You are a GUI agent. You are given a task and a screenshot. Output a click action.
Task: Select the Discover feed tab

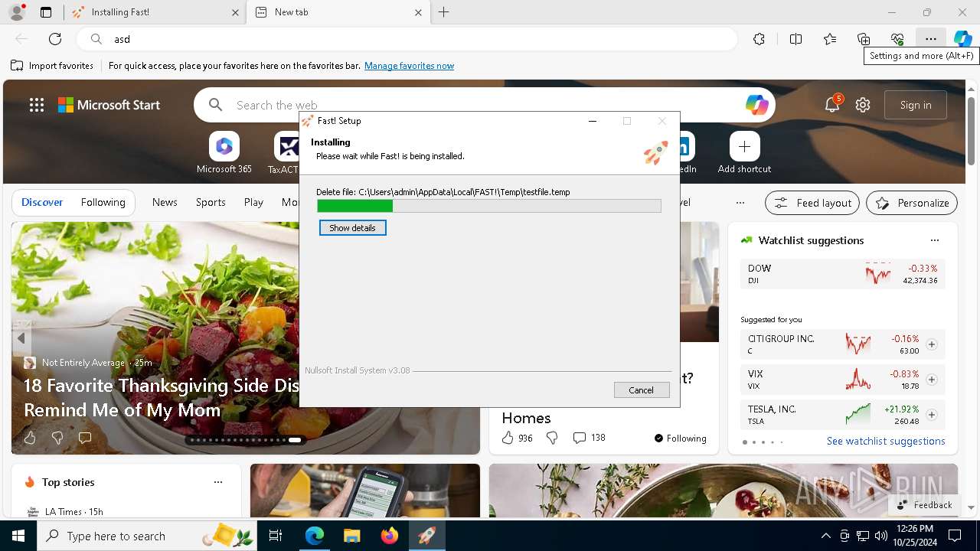pyautogui.click(x=42, y=203)
